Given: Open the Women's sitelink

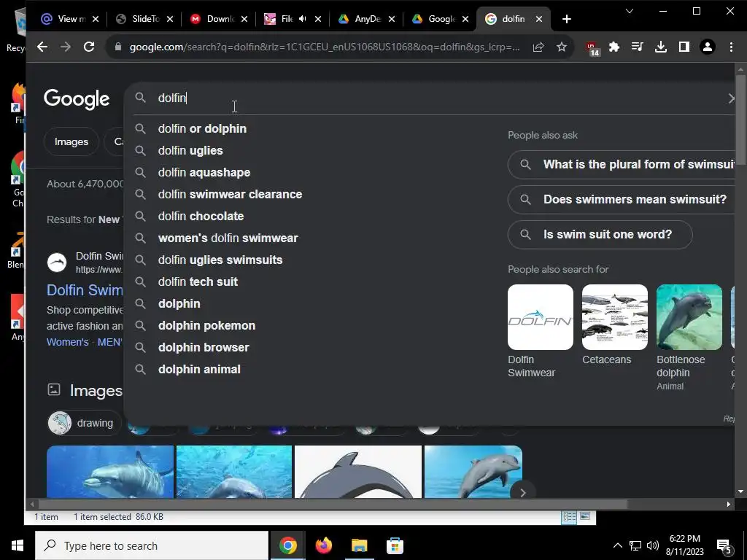Looking at the screenshot, I should coord(68,343).
